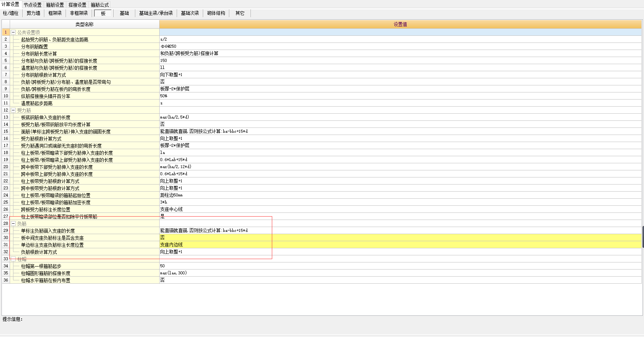
Task: Edit the 支座中心线 value cell
Action: pyautogui.click(x=400, y=210)
